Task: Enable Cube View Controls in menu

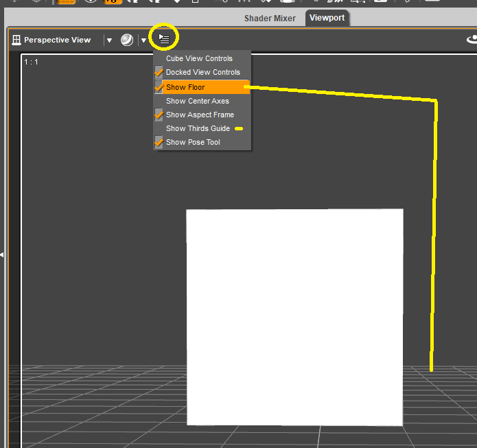Action: tap(202, 58)
